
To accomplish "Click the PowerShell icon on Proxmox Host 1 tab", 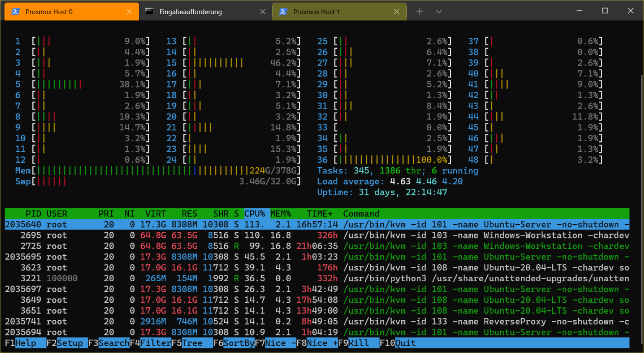I will click(x=283, y=11).
